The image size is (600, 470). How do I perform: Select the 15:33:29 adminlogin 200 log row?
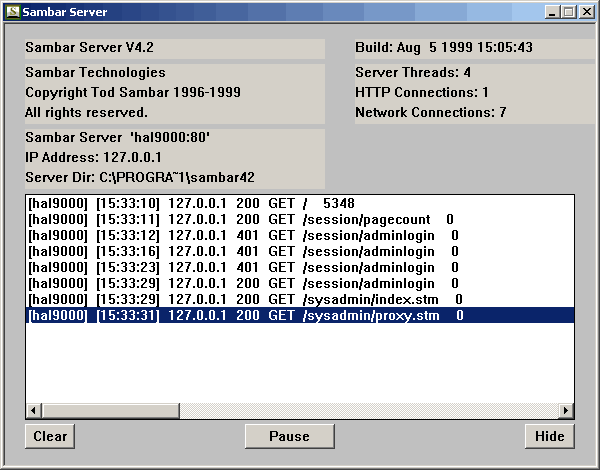tap(300, 283)
